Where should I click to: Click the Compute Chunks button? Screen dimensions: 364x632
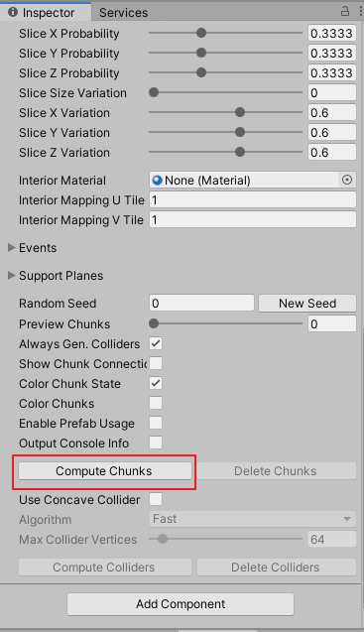tap(105, 471)
